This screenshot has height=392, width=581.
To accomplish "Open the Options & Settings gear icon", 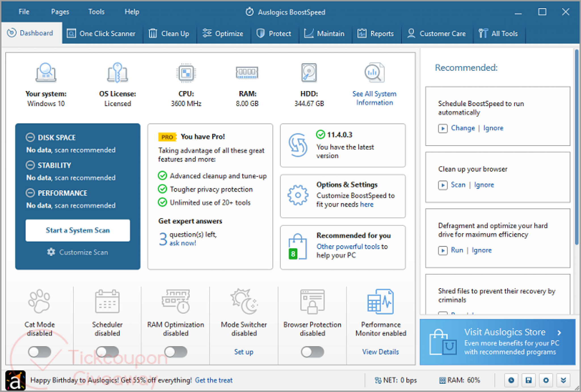I will point(298,195).
